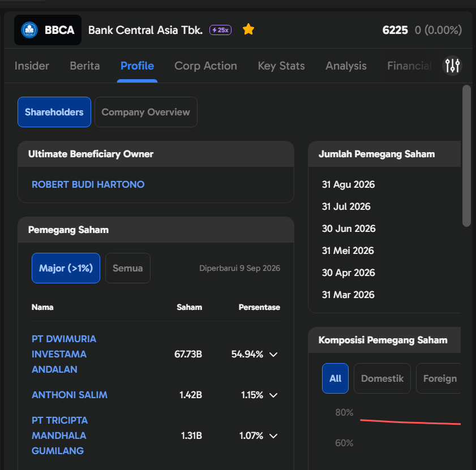Select the 31 Jul 2026 date row
This screenshot has width=476, height=470.
point(346,206)
